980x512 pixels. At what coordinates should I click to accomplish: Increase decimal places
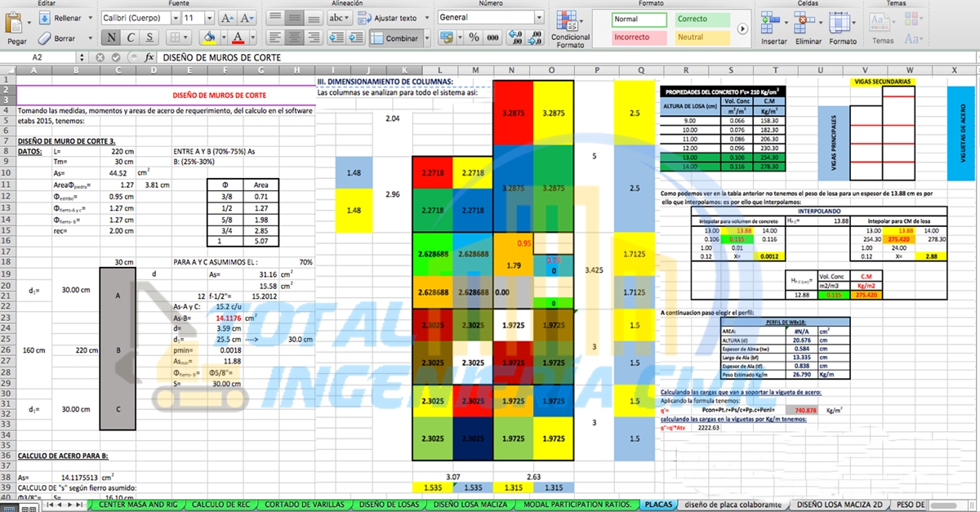click(x=515, y=38)
